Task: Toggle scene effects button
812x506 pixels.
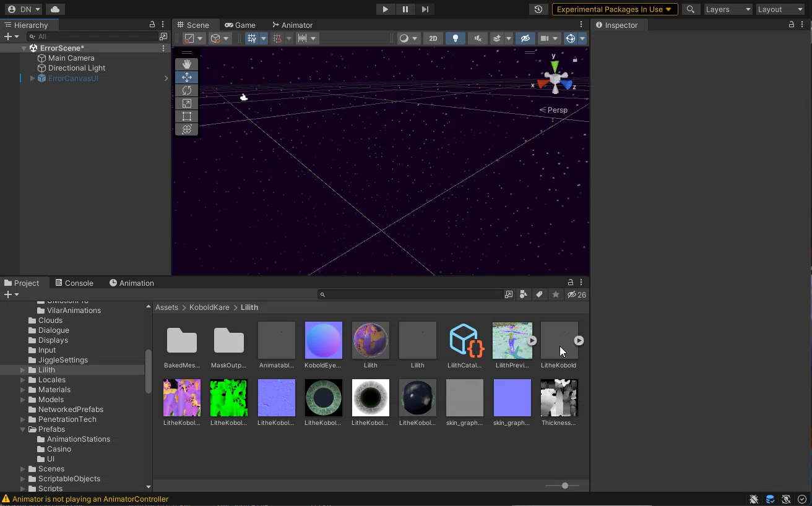Action: (x=496, y=38)
